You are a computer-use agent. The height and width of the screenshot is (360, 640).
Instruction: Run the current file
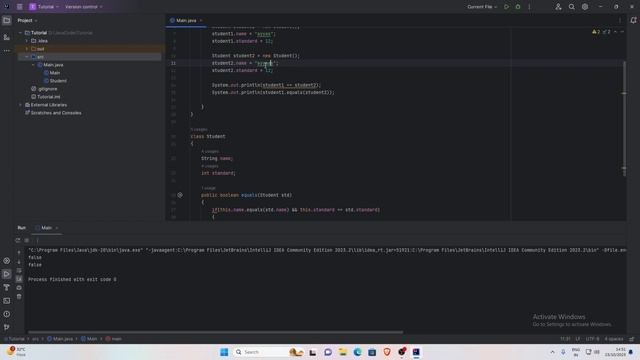click(507, 7)
